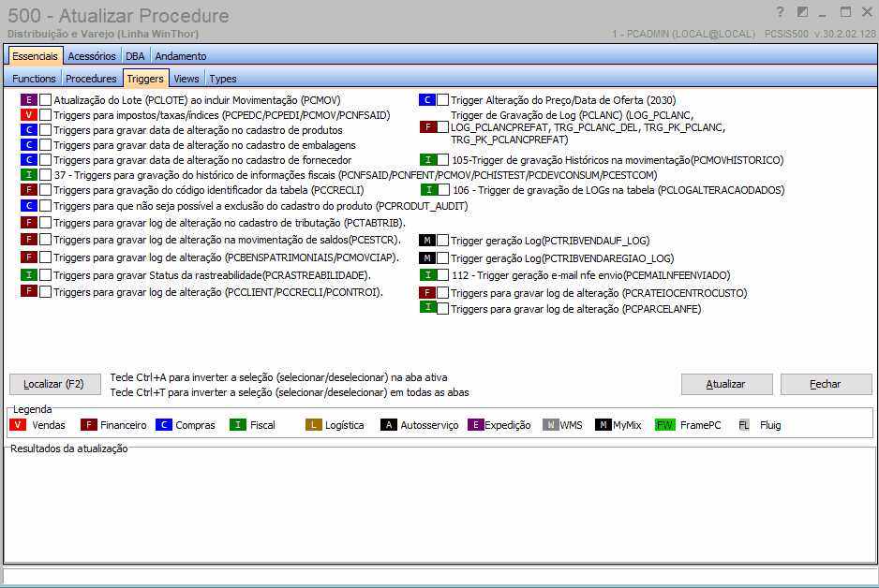
Task: Click the Atualizar button
Action: (726, 384)
